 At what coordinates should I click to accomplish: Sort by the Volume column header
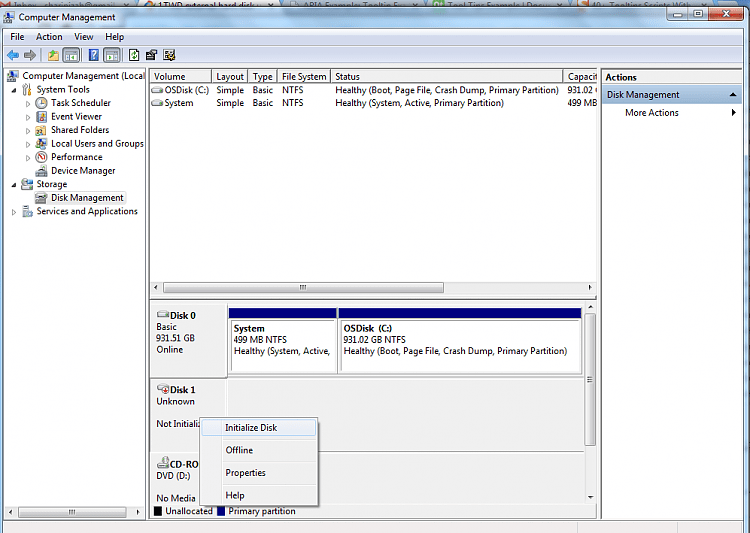point(181,77)
